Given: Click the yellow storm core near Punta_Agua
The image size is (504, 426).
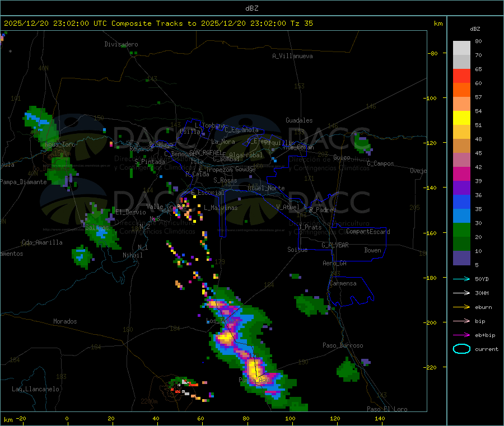Looking at the screenshot, I should [254, 368].
